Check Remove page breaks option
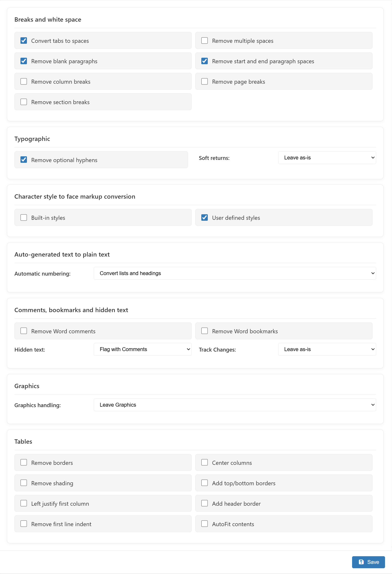 coord(204,82)
